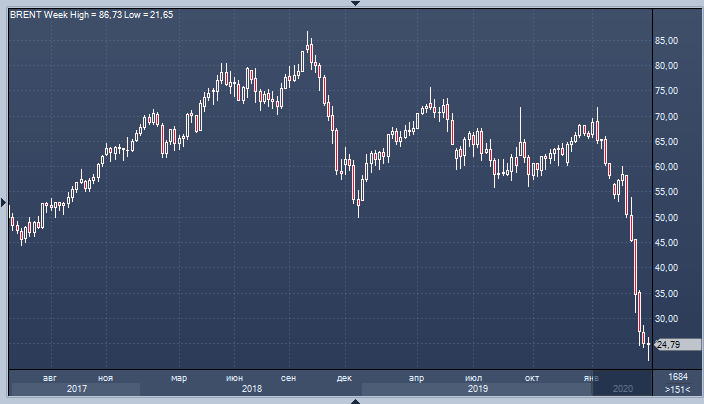Click the >151< bar count indicator
The image size is (704, 404).
[x=677, y=388]
